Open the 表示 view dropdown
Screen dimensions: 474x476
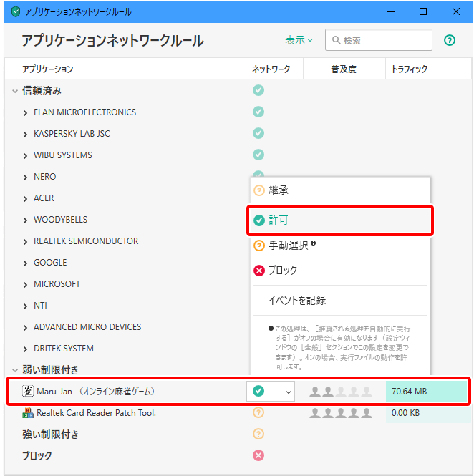pyautogui.click(x=299, y=41)
